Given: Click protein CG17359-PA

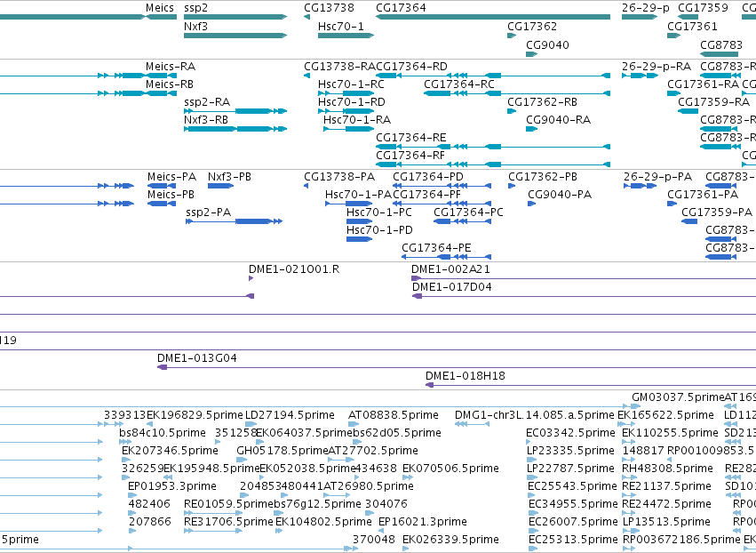Looking at the screenshot, I should pos(717,212).
